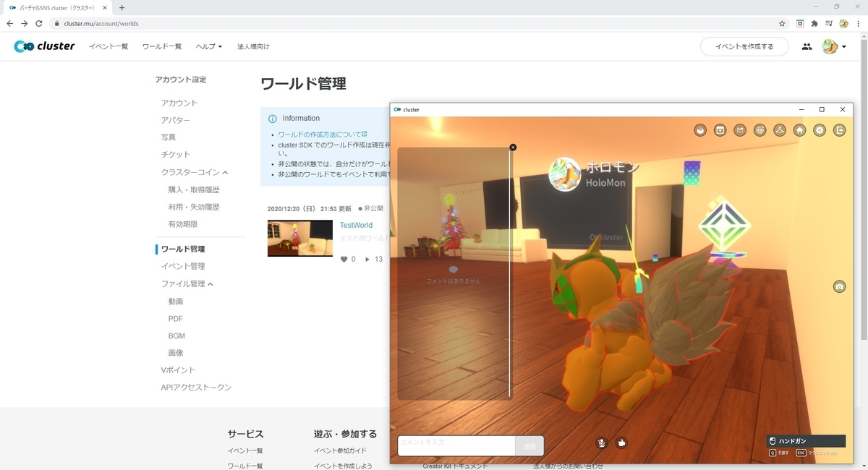Open the 法人様向け header link
The height and width of the screenshot is (470, 868).
[x=253, y=46]
